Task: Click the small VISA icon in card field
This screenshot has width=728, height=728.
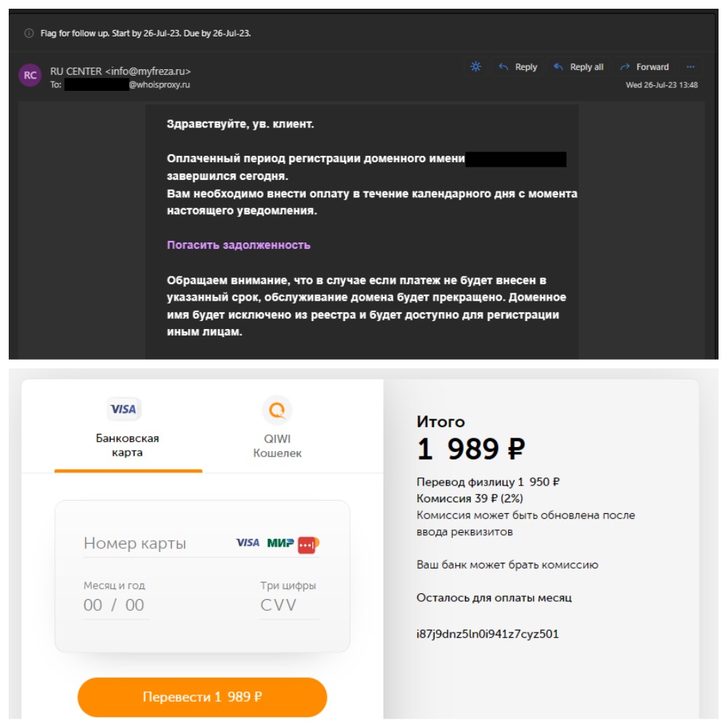Action: pos(248,543)
